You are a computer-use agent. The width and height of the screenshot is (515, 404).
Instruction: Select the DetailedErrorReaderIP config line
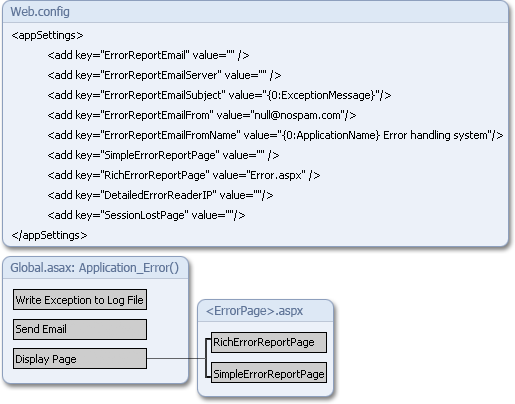(160, 195)
